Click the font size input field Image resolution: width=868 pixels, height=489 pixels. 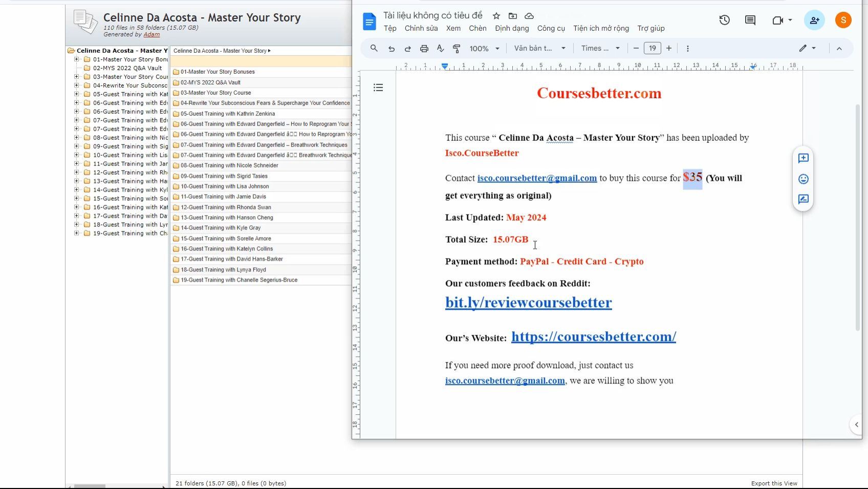coord(652,48)
